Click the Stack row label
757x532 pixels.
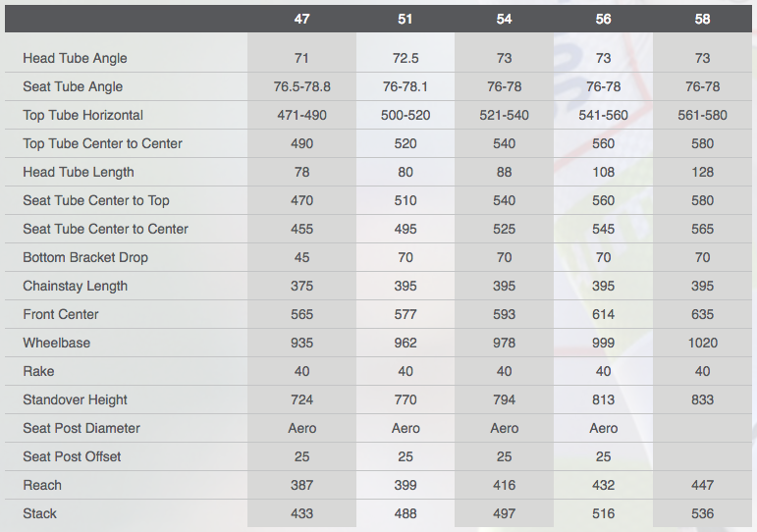coord(40,513)
